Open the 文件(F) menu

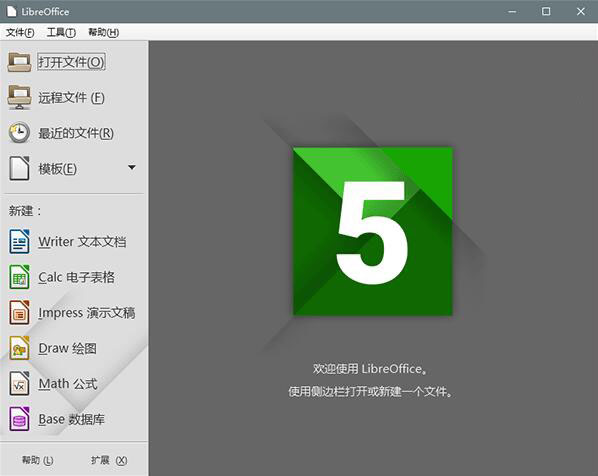tap(20, 32)
